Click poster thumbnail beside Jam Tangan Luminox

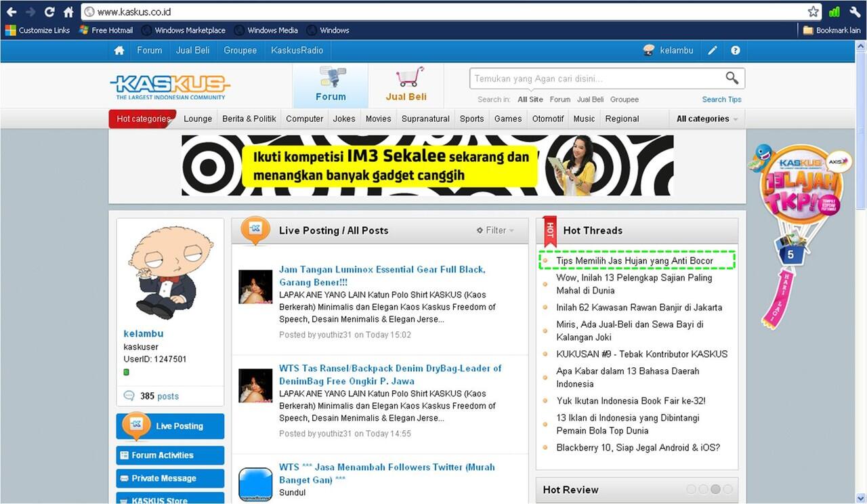255,287
